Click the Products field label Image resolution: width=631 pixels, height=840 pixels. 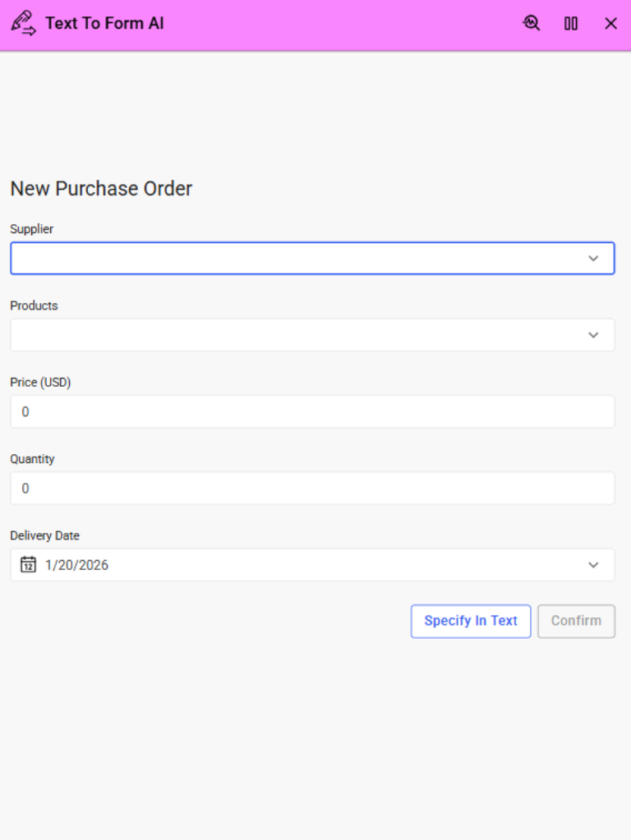click(34, 305)
